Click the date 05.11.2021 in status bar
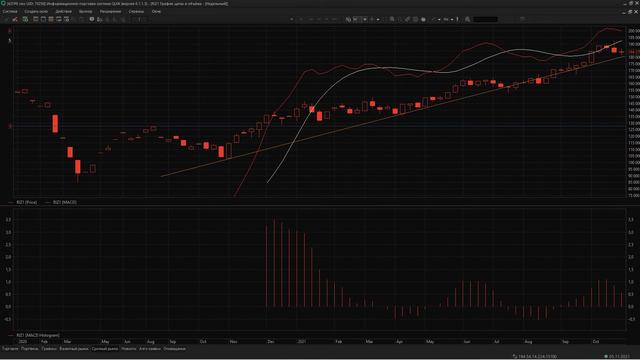Viewport: 640px width, 360px height. (619, 356)
